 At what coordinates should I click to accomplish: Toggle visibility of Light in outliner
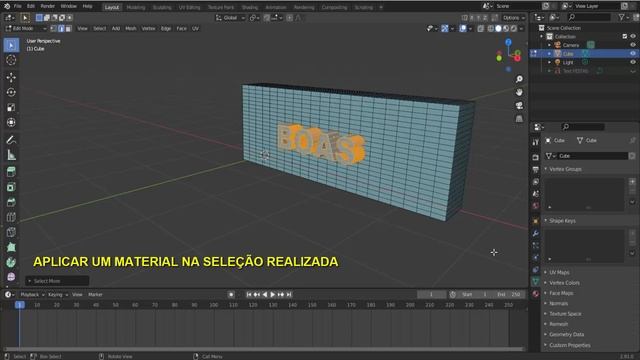point(633,62)
